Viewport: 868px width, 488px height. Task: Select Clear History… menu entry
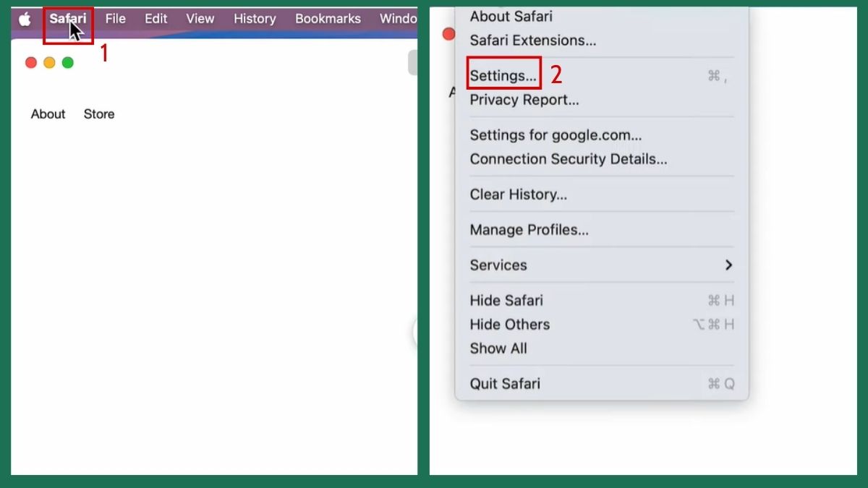pos(518,194)
